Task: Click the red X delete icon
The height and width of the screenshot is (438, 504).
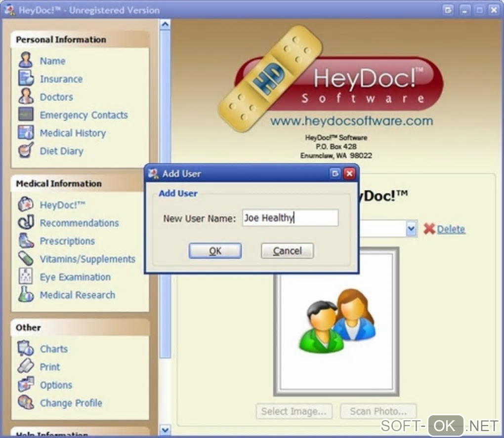Action: pos(429,229)
